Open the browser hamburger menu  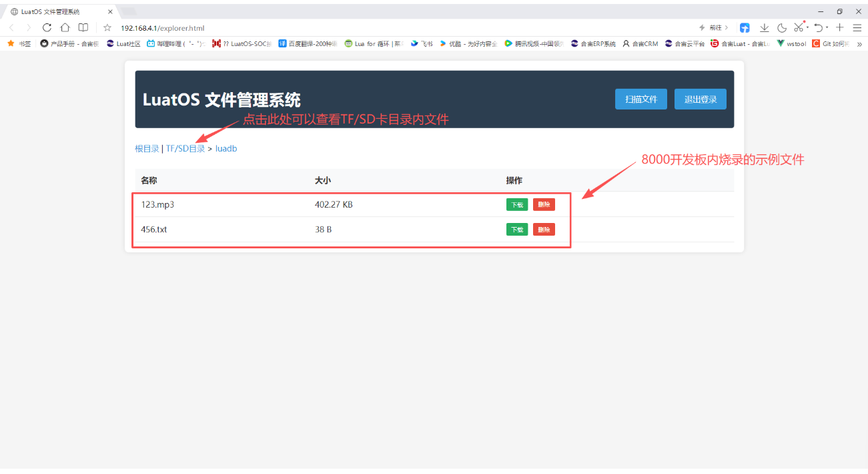click(857, 27)
